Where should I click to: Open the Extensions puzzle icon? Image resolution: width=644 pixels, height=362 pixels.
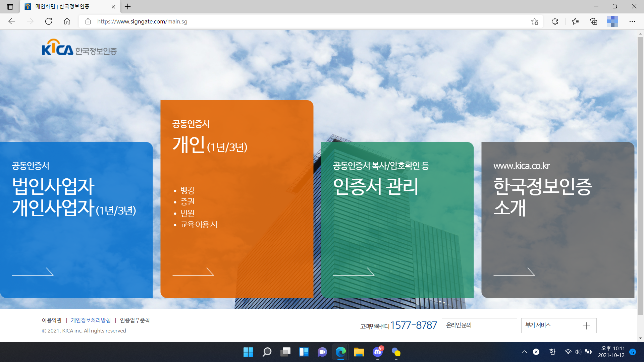[555, 21]
